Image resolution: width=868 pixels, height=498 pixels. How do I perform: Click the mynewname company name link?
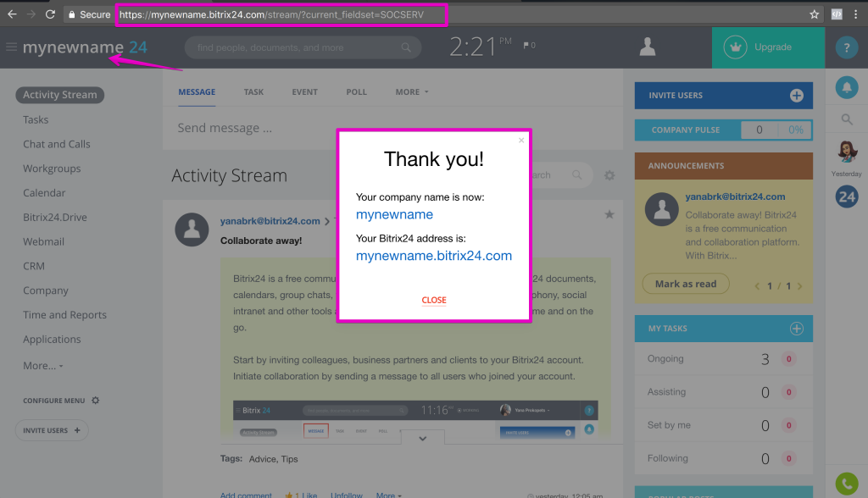394,214
